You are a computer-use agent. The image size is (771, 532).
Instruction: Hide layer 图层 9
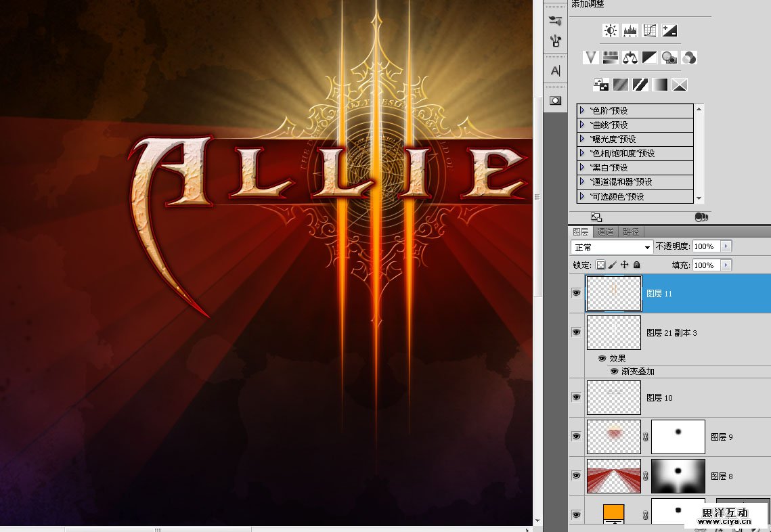(576, 437)
